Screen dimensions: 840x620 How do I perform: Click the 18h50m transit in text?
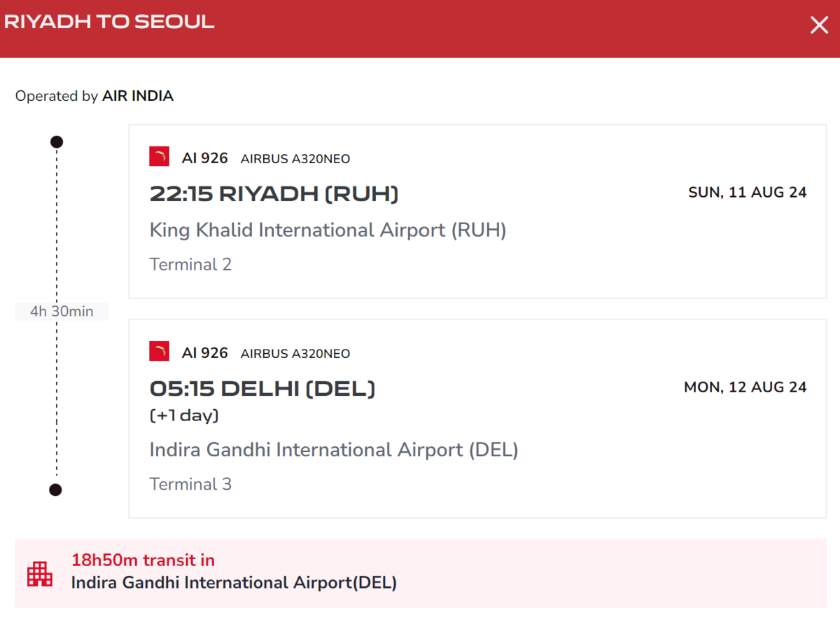(143, 560)
